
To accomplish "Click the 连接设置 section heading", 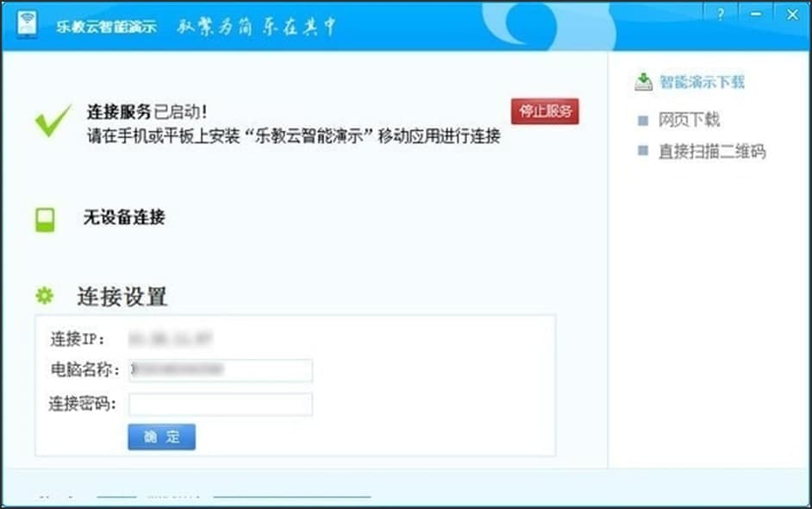I will point(122,297).
